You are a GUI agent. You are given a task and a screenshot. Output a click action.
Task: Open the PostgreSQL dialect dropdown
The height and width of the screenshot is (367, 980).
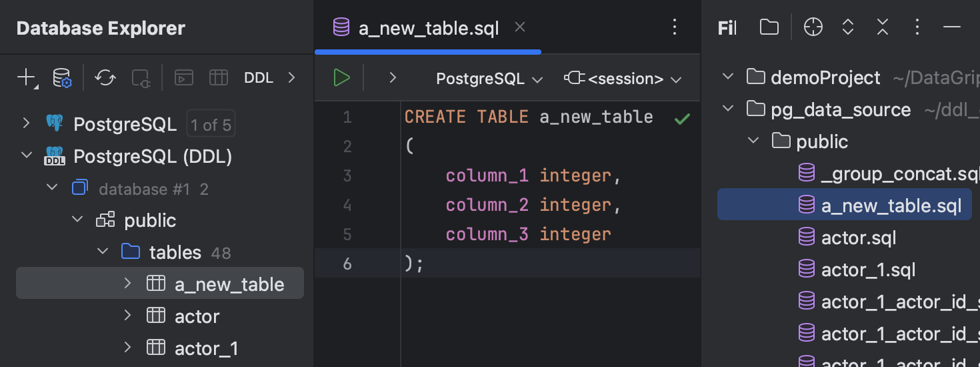tap(489, 79)
